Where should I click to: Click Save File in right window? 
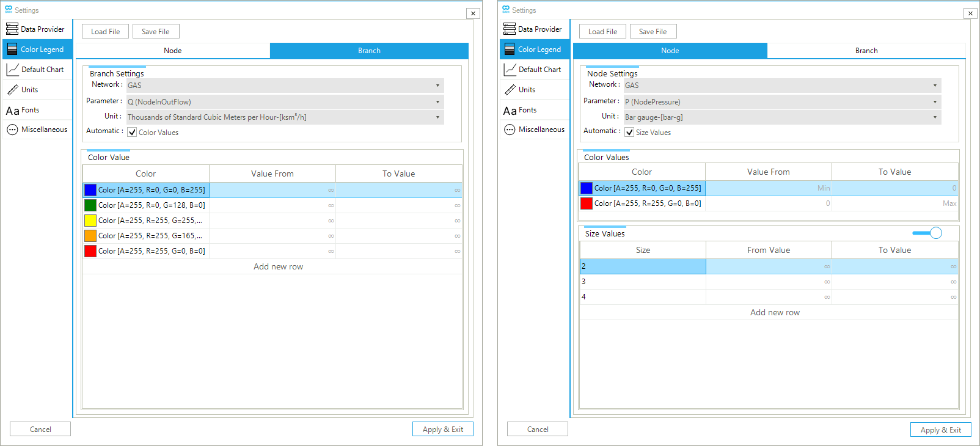(653, 31)
